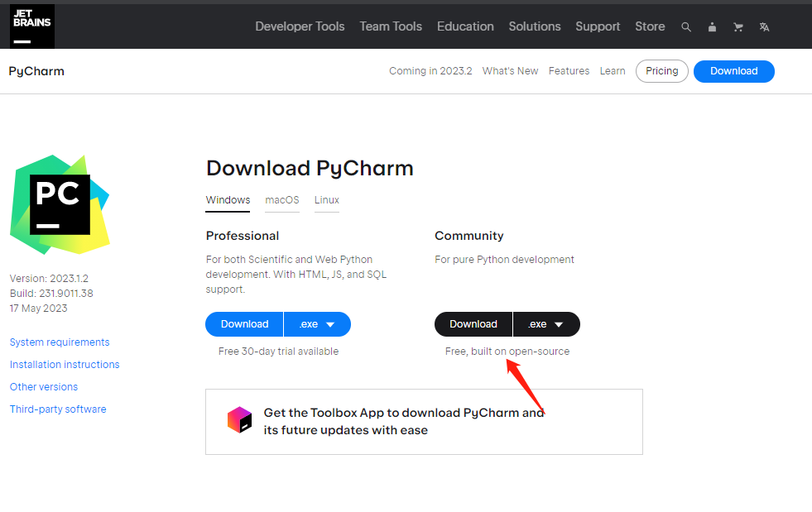
Task: Open the shopping cart icon
Action: pyautogui.click(x=738, y=26)
